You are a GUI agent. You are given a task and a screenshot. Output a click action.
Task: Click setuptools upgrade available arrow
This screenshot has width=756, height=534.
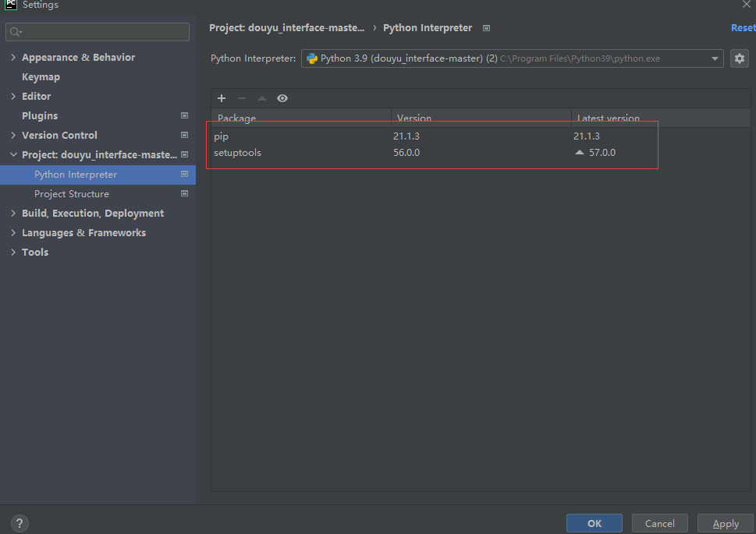(x=580, y=152)
